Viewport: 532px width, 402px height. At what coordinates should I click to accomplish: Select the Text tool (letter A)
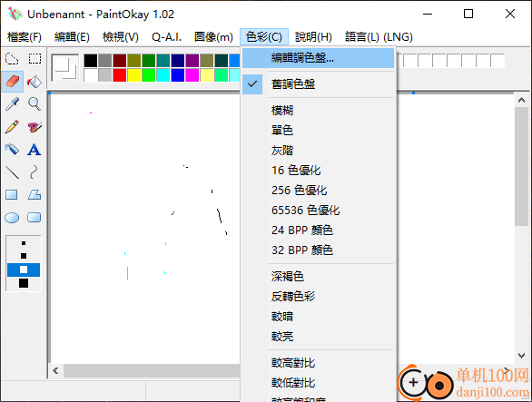(x=34, y=149)
